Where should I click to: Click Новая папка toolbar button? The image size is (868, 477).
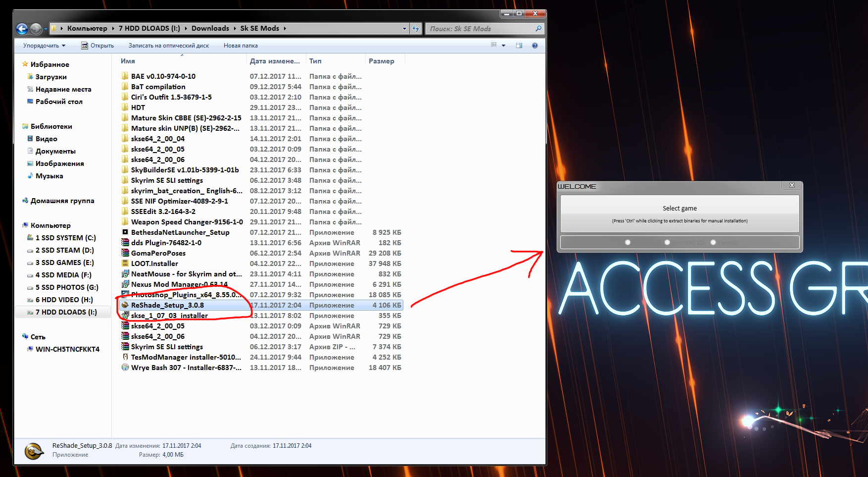(x=241, y=46)
